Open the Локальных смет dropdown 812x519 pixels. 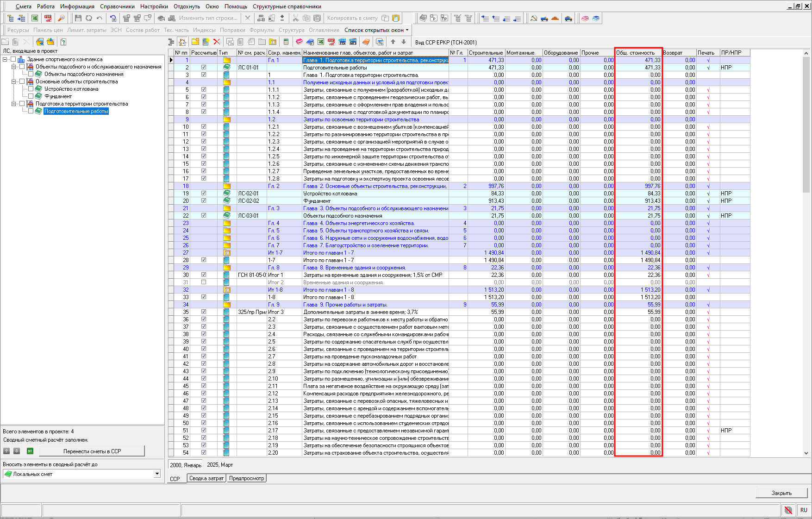tap(157, 474)
